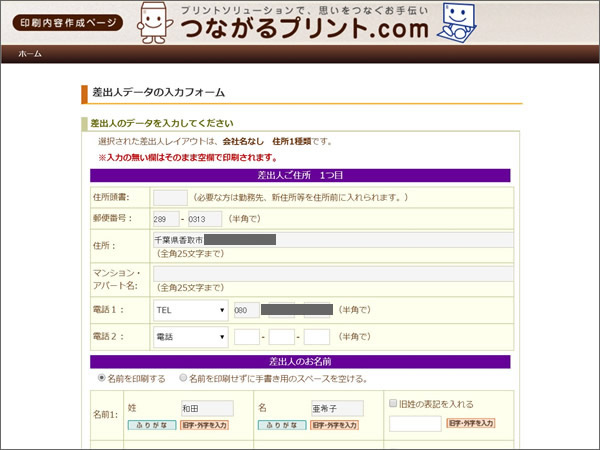The height and width of the screenshot is (450, 600).
Task: Click ふりがな button under 名 field
Action: (281, 425)
